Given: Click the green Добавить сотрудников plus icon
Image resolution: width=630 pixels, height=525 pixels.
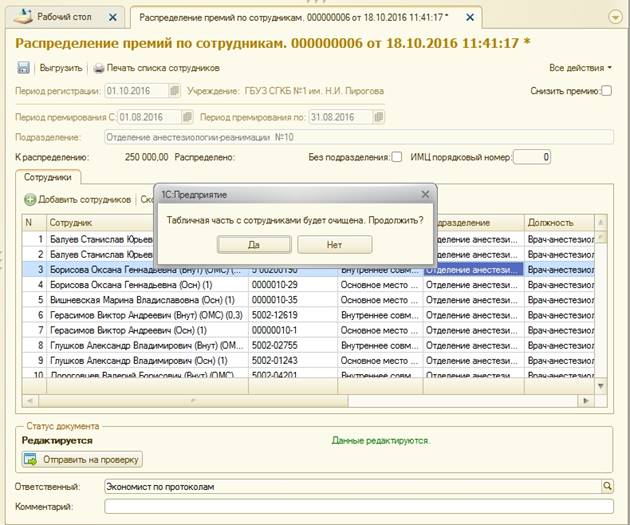Looking at the screenshot, I should coord(30,200).
